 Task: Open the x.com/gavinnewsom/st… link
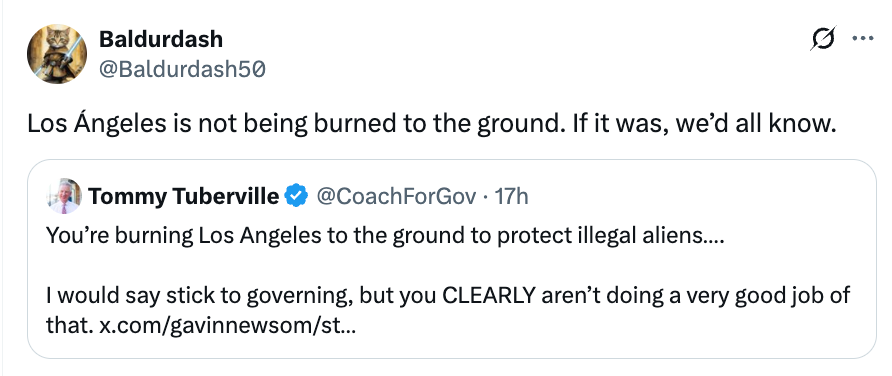pos(228,326)
